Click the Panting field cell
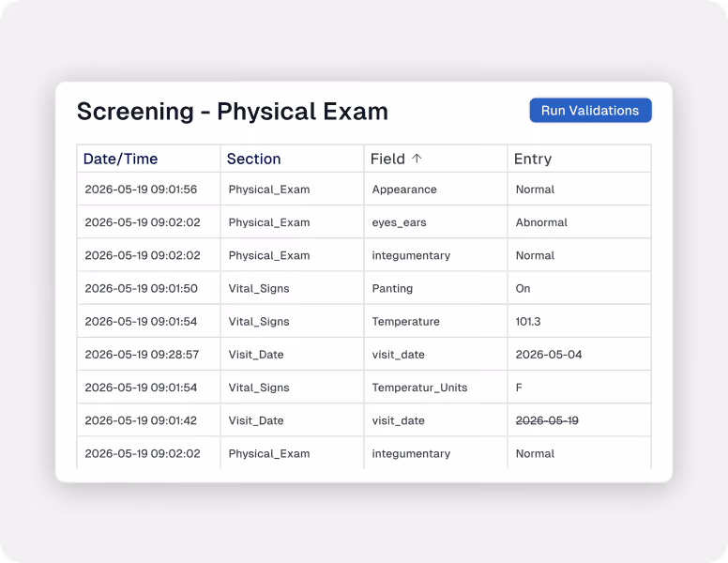This screenshot has height=563, width=728. pos(392,288)
